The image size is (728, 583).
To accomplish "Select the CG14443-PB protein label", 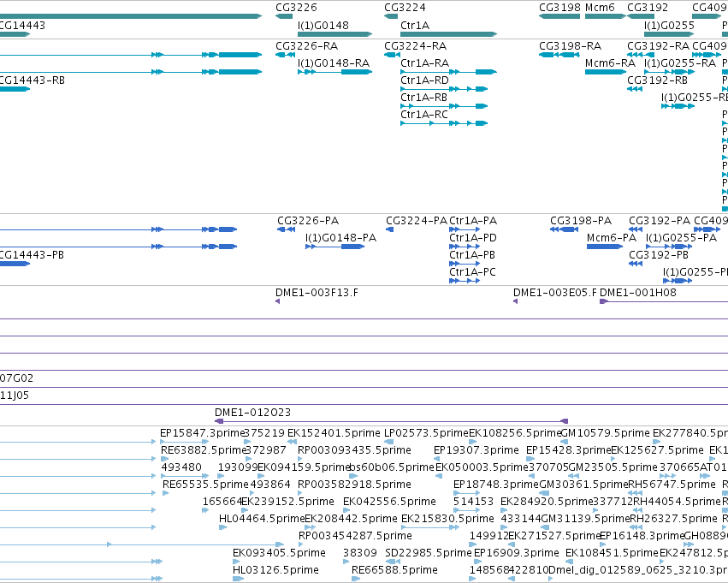I will pyautogui.click(x=32, y=254).
